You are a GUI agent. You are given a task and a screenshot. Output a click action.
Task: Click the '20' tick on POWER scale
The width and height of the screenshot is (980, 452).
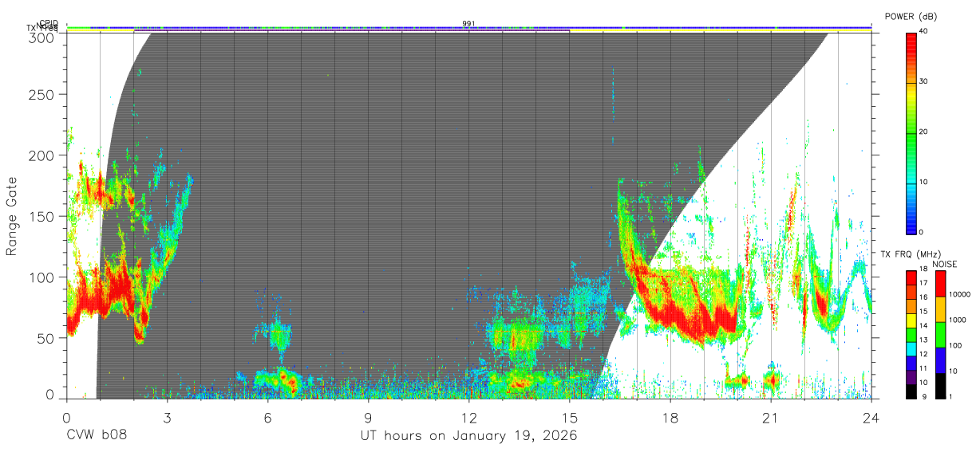(x=924, y=132)
